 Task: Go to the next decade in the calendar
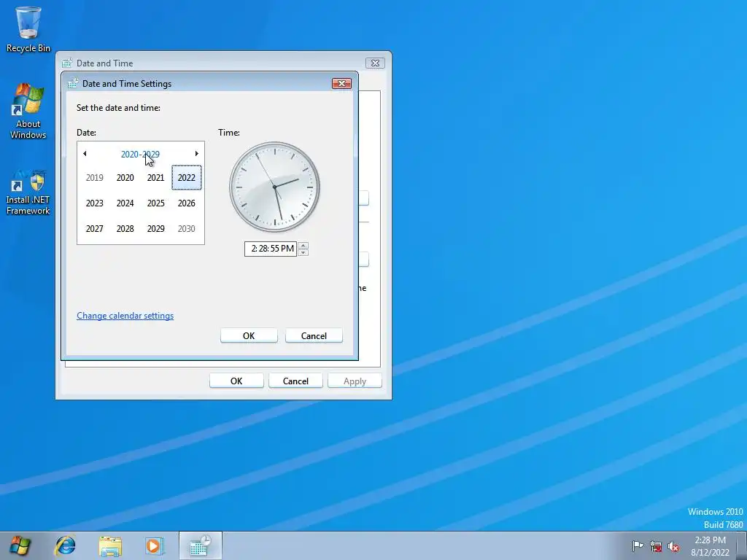pos(196,153)
